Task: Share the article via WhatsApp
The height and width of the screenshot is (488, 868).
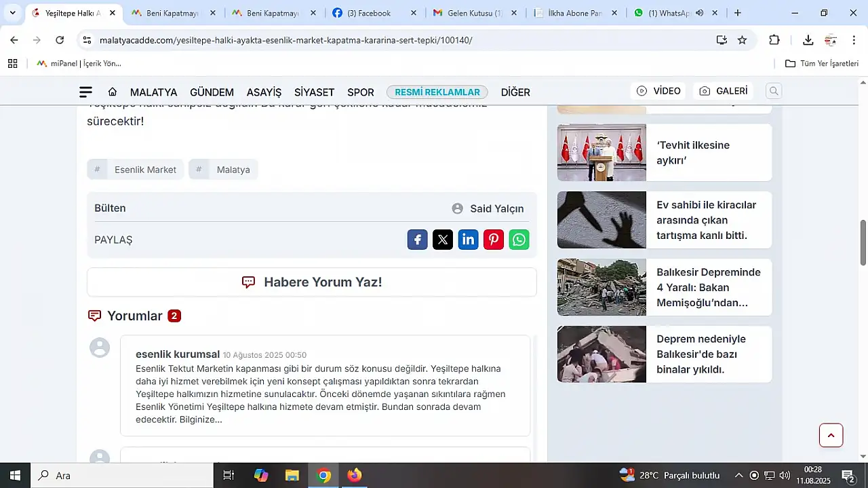Action: pyautogui.click(x=519, y=240)
